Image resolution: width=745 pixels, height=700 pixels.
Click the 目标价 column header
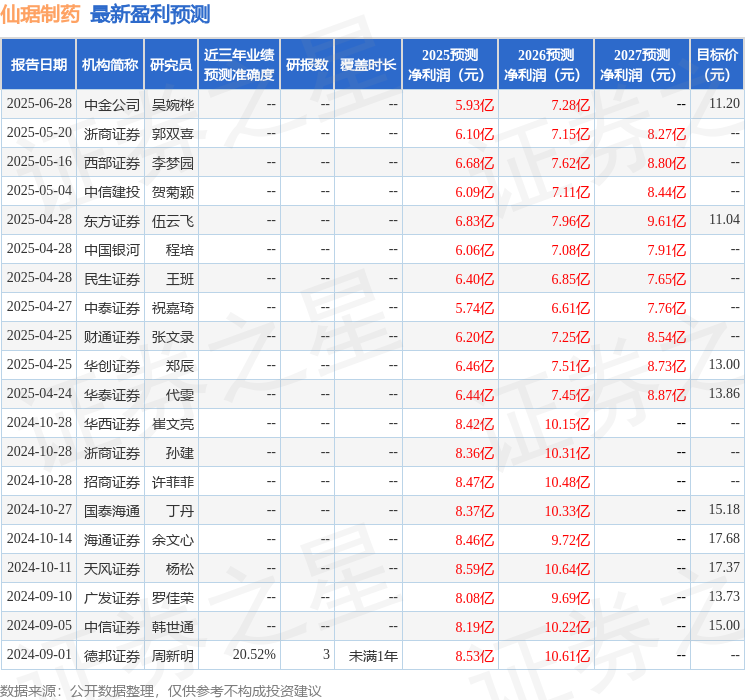tap(717, 65)
